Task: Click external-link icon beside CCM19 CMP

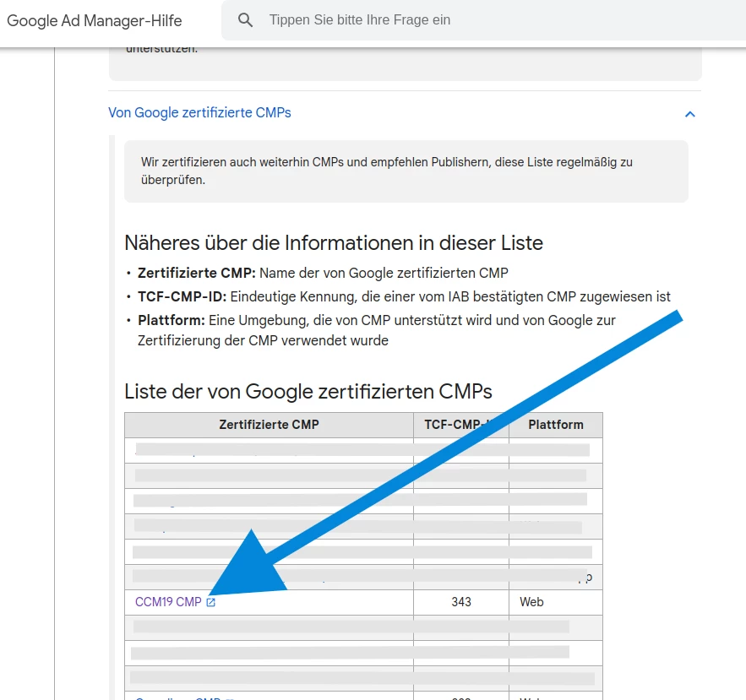Action: coord(211,602)
